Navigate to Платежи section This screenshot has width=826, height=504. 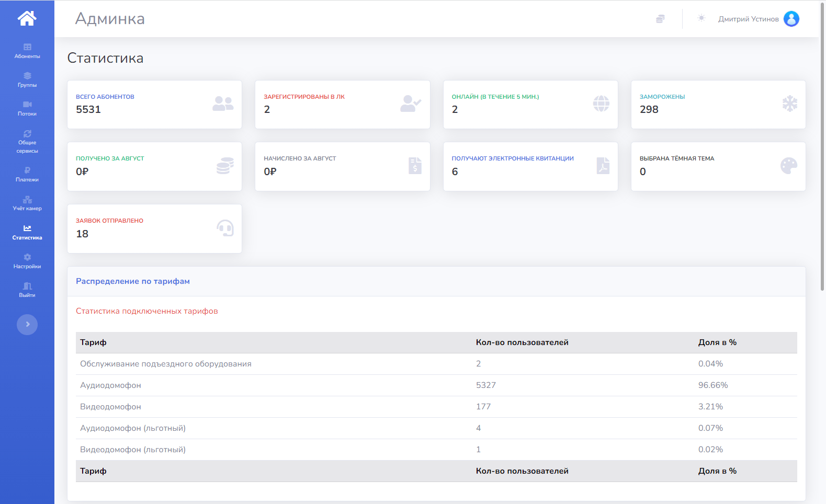27,174
